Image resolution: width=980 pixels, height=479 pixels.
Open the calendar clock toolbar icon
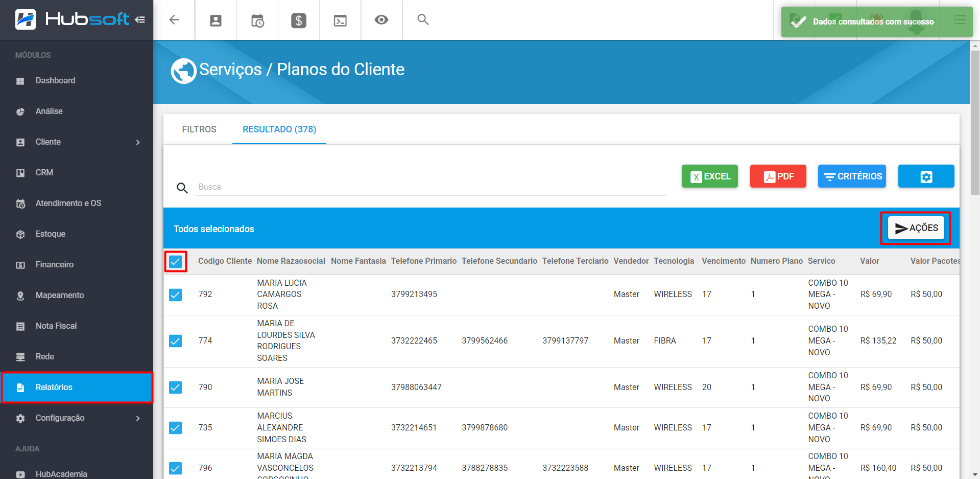257,20
